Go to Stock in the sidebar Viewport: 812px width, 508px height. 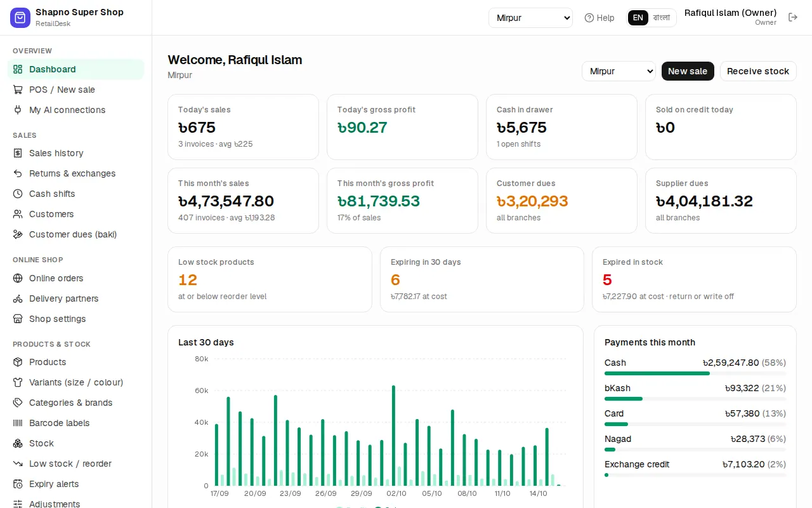click(x=75, y=443)
